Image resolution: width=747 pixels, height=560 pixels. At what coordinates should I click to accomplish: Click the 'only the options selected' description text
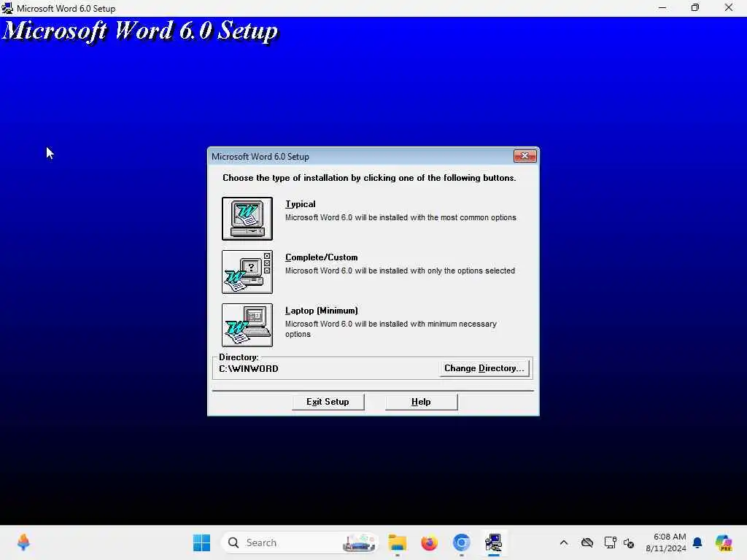click(400, 271)
